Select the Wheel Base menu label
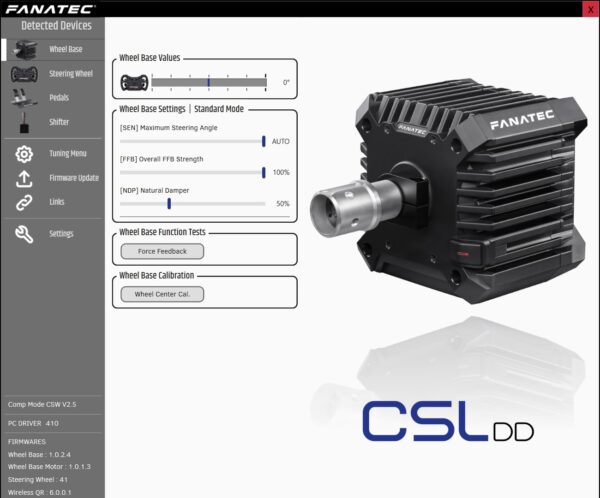Viewport: 600px width, 498px height. click(x=66, y=49)
